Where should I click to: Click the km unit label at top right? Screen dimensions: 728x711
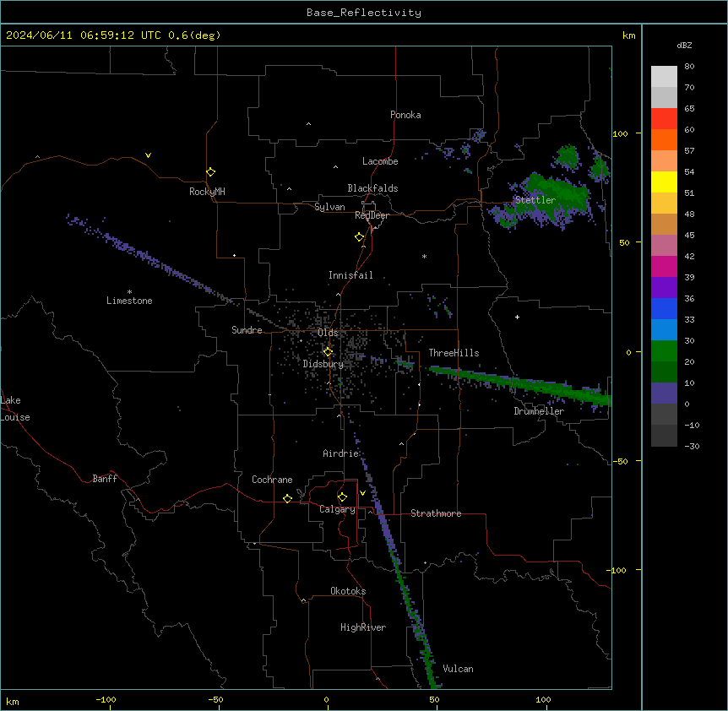[629, 35]
